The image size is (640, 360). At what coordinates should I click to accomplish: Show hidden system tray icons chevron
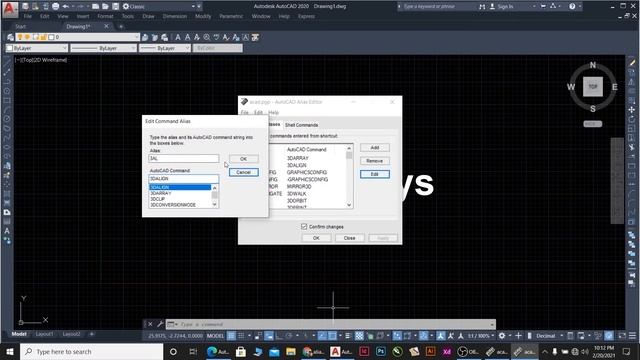tap(545, 351)
